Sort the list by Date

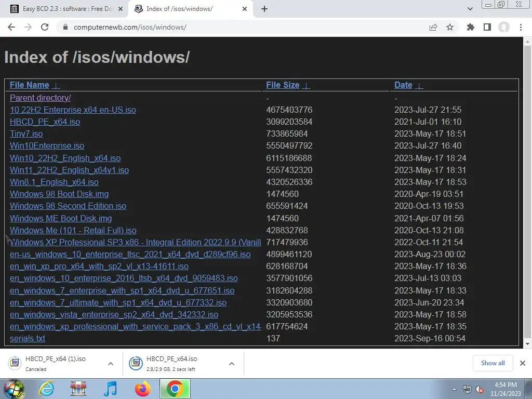click(x=408, y=85)
